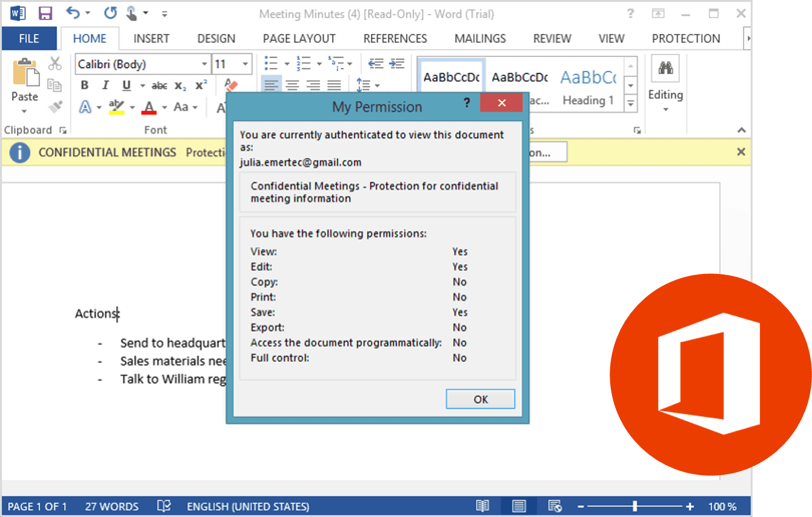The height and width of the screenshot is (517, 812).
Task: Collapse the ribbon with the caret arrow
Action: click(x=741, y=130)
